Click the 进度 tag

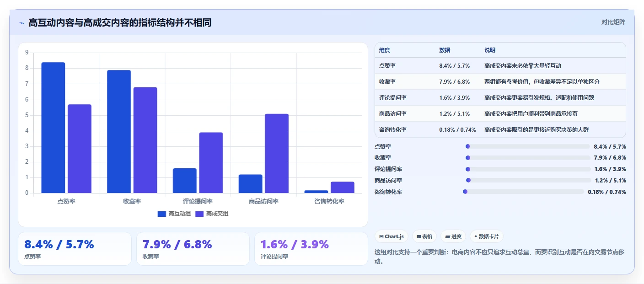[x=453, y=236]
